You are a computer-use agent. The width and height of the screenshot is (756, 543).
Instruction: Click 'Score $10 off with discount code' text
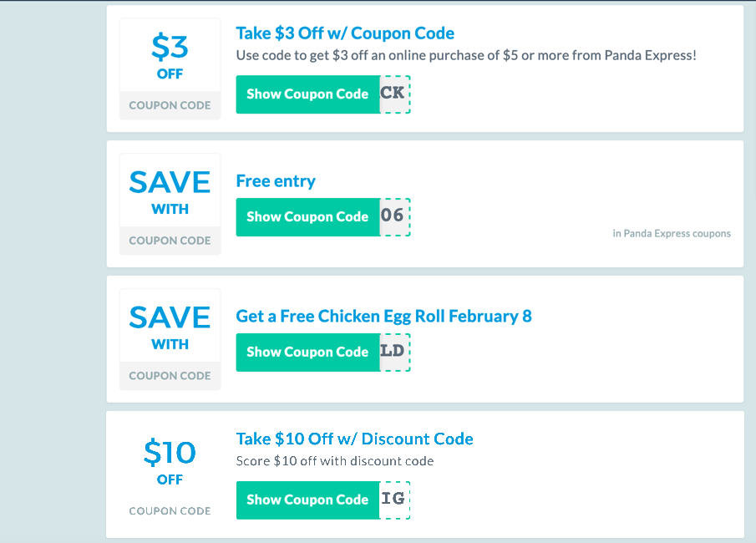[335, 461]
